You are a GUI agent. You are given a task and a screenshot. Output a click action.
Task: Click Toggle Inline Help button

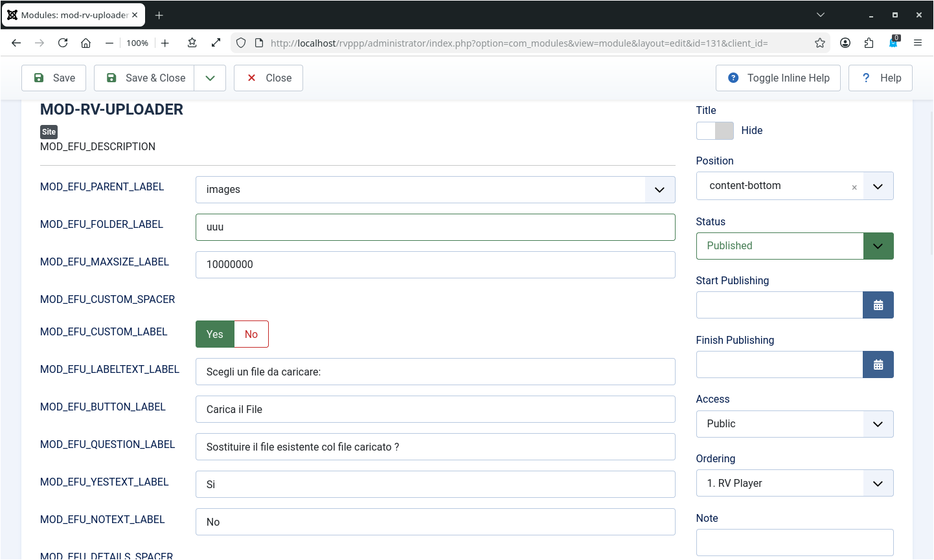point(777,78)
